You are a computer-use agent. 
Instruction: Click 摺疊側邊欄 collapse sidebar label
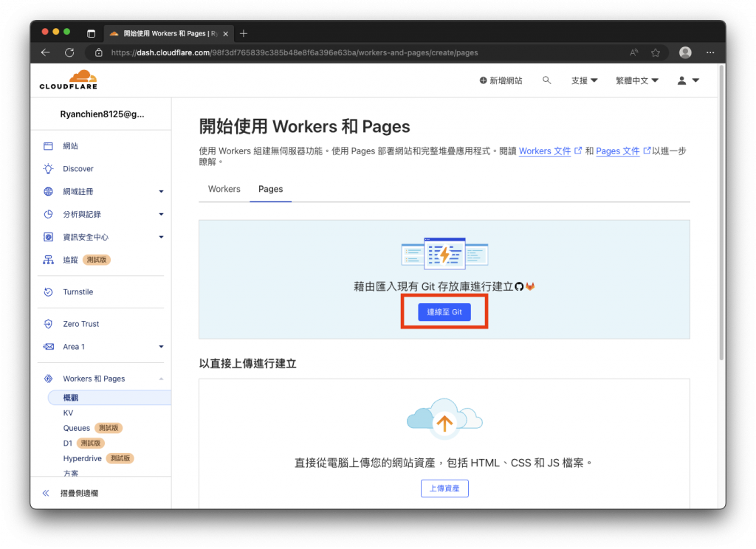(x=79, y=493)
